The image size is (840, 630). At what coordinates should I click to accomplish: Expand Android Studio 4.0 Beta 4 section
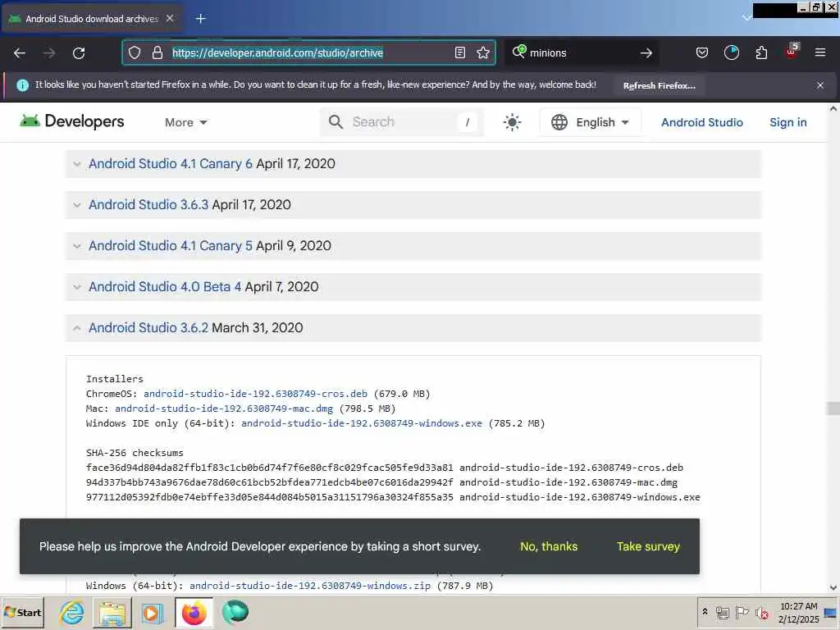point(413,286)
